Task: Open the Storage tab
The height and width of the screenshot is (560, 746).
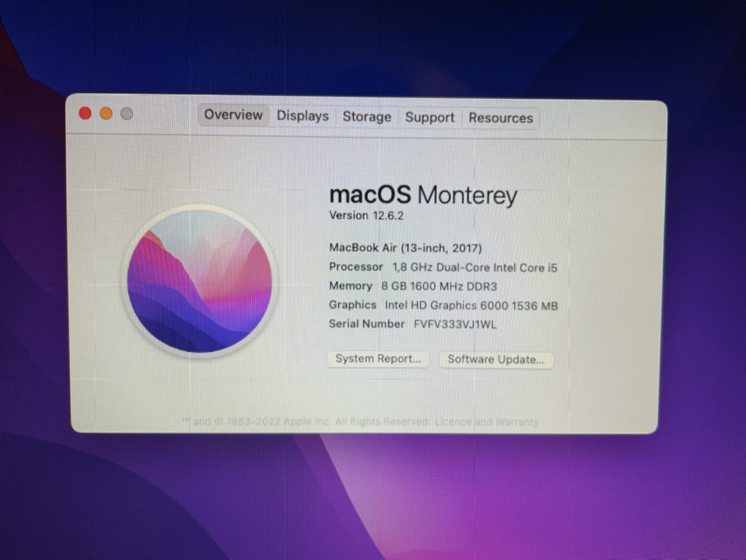Action: click(x=367, y=117)
